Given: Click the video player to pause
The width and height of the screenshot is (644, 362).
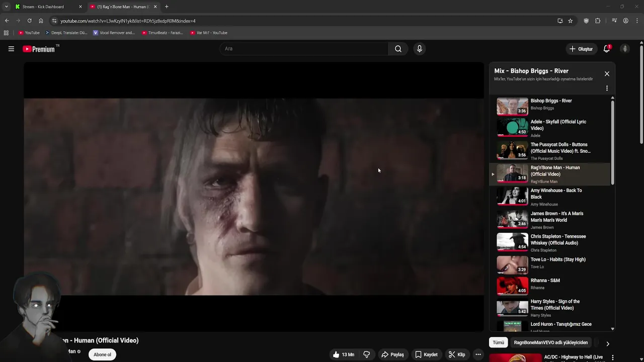Looking at the screenshot, I should [x=254, y=197].
